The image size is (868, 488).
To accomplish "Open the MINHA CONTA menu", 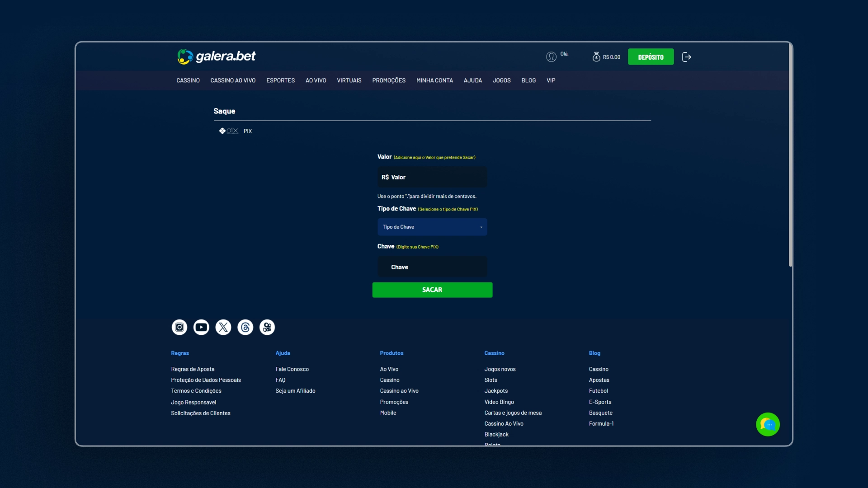I will [x=434, y=80].
